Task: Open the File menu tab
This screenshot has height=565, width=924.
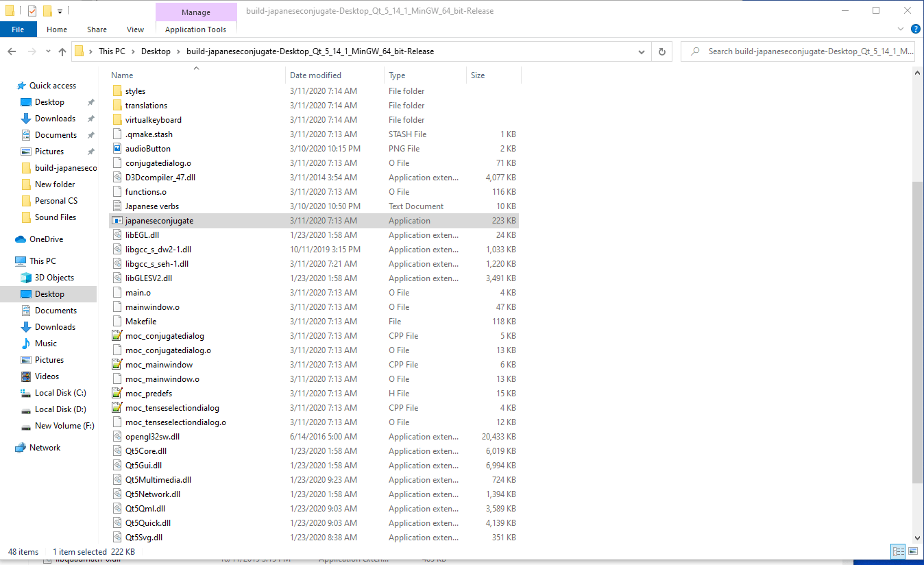Action: 18,29
